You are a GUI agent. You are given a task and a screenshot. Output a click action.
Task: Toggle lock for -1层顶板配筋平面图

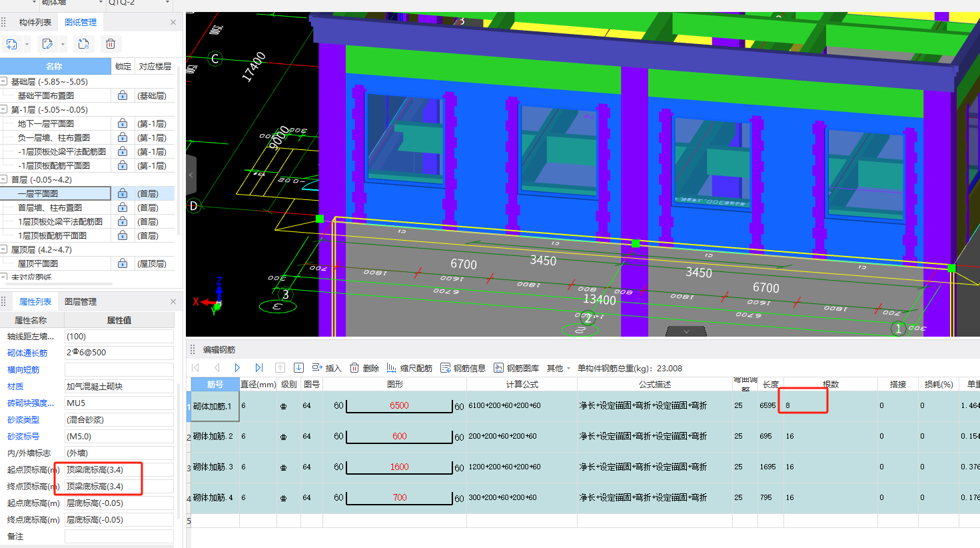pos(123,165)
